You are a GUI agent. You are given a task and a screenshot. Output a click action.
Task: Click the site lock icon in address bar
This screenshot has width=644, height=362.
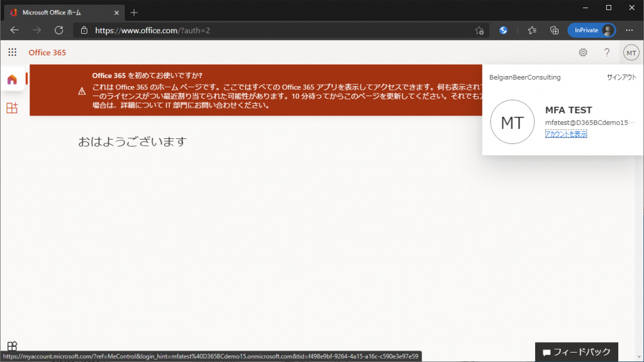point(84,30)
